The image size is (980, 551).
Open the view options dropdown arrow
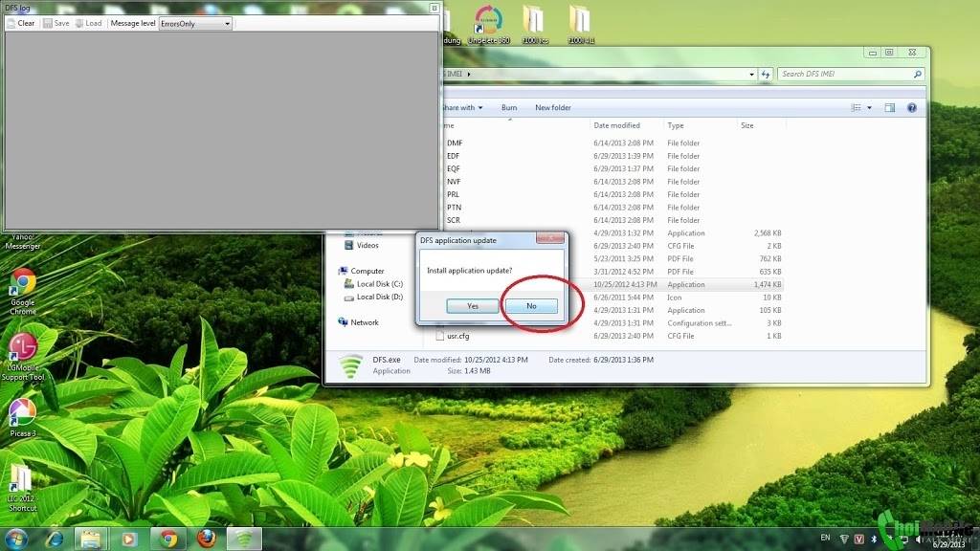869,107
